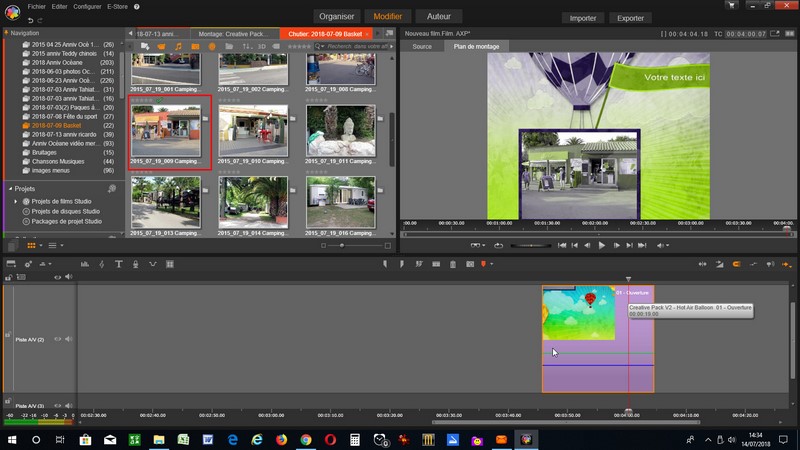
Task: Click the Exporter button
Action: 631,18
